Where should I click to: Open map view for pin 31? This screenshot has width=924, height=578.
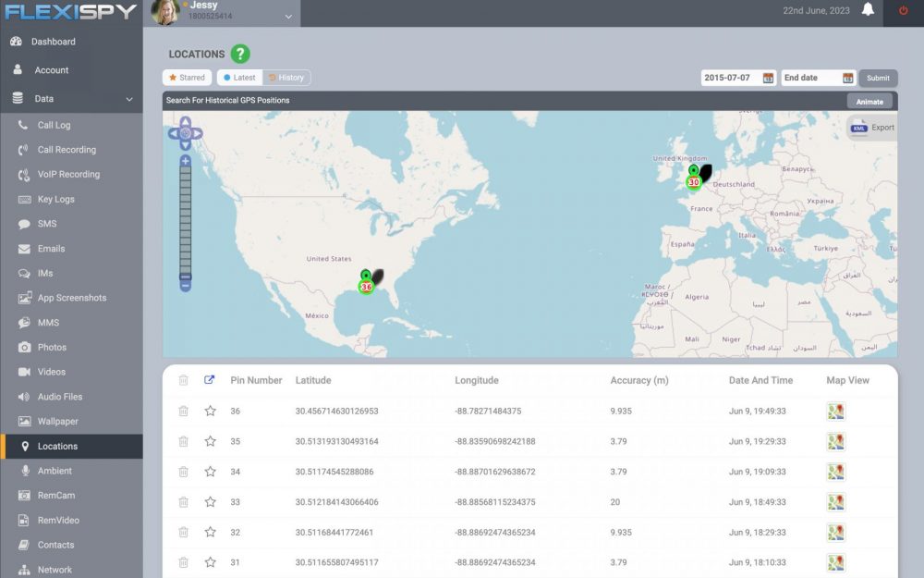point(835,562)
